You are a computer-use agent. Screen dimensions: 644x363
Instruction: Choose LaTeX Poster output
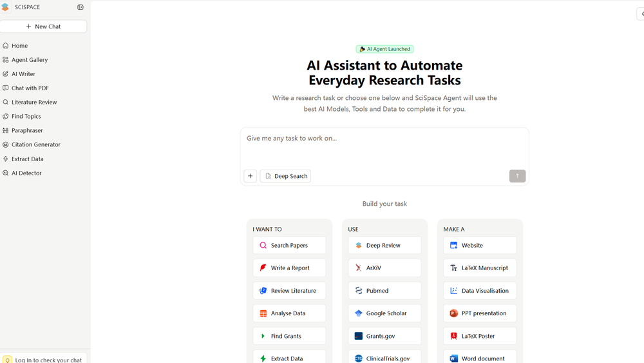pyautogui.click(x=480, y=336)
